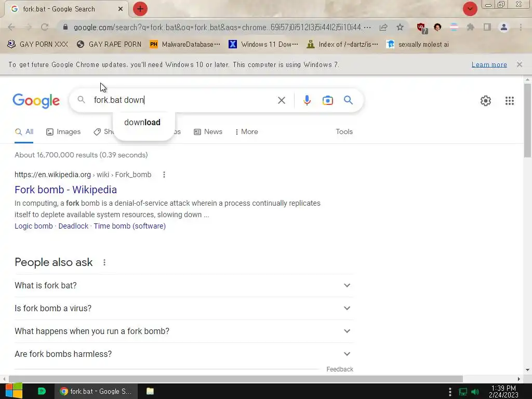This screenshot has height=399, width=532.
Task: Open the Logic bomb sublink
Action: tap(34, 226)
